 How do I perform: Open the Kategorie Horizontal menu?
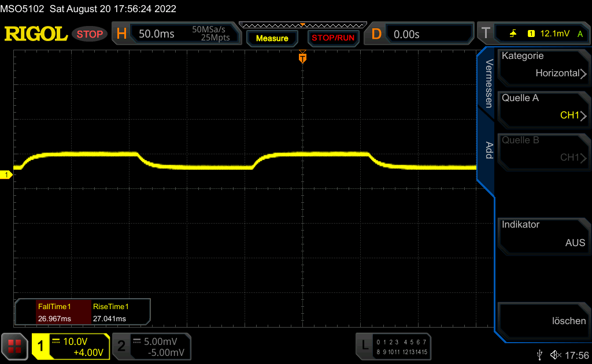click(543, 68)
